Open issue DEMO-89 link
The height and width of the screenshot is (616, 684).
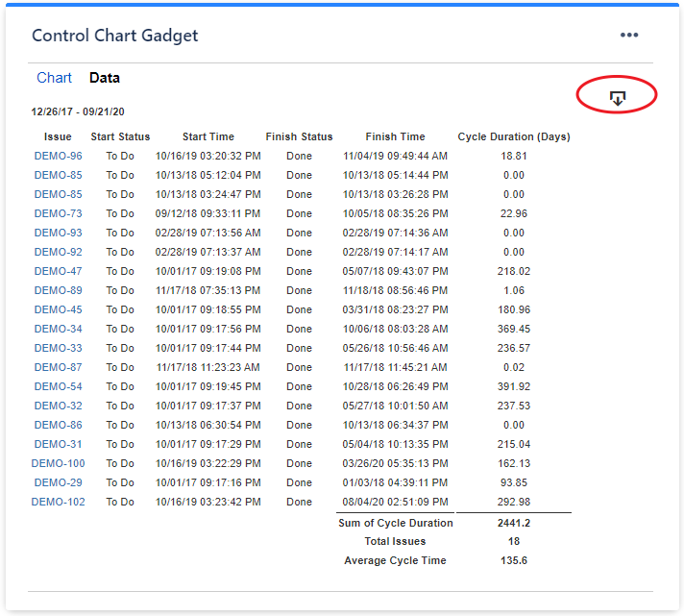(58, 290)
